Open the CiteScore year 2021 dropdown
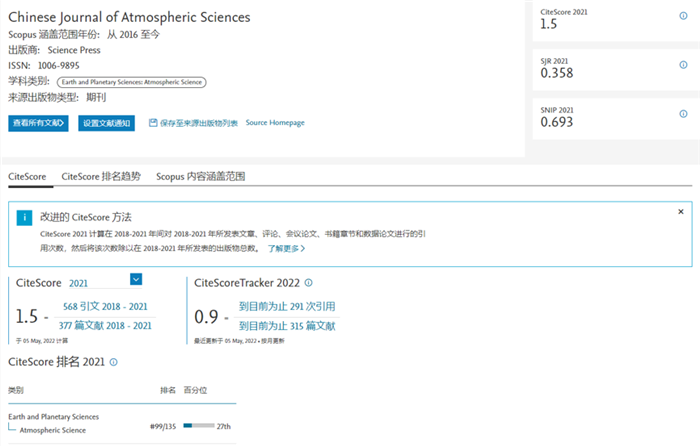This screenshot has height=446, width=700. (136, 280)
